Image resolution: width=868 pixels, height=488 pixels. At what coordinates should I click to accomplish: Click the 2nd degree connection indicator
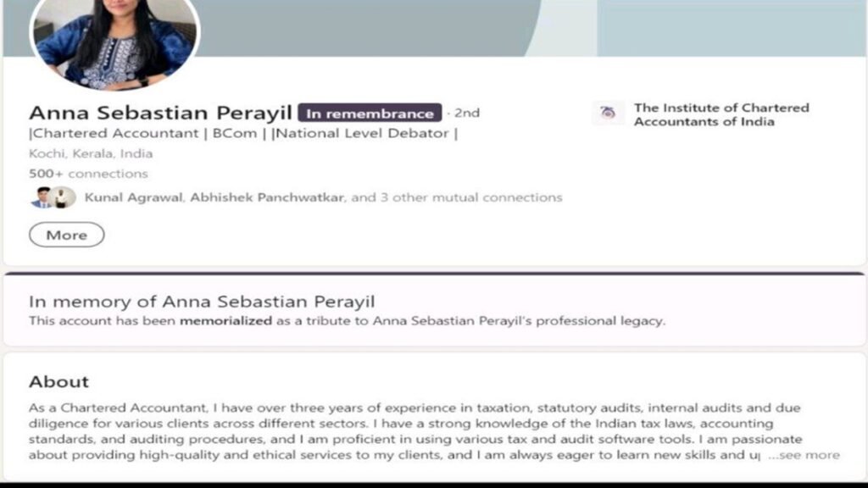(x=468, y=113)
